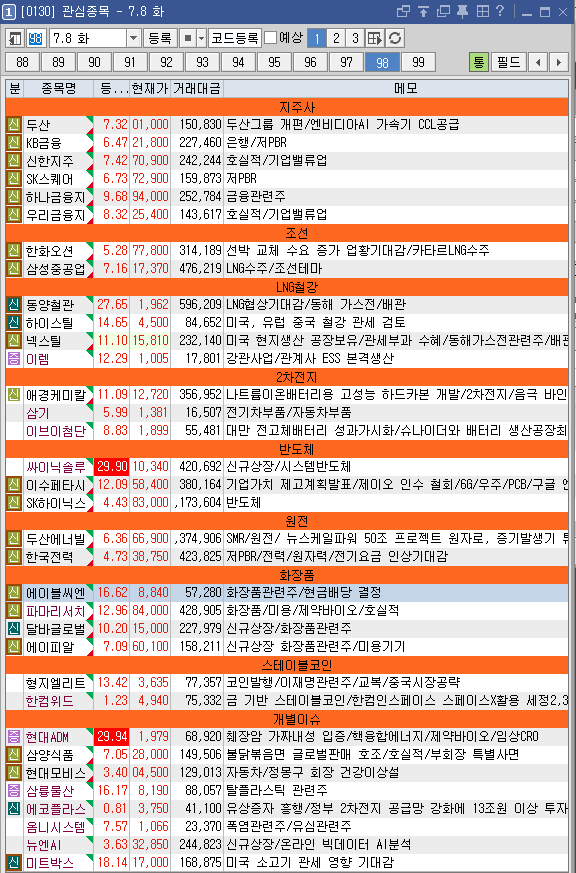Click the 필드 button
Viewport: 576px width, 873px height.
pos(509,62)
